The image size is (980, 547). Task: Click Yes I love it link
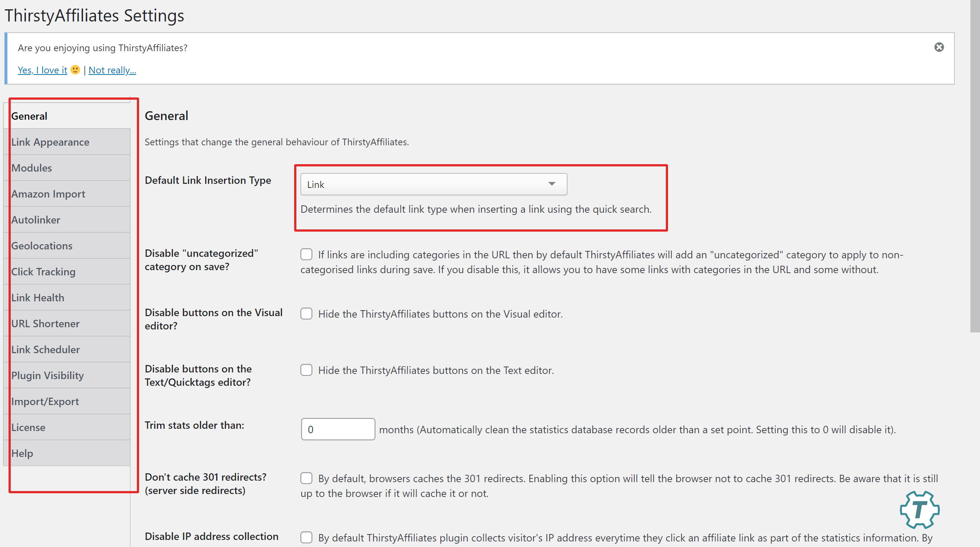[x=41, y=70]
